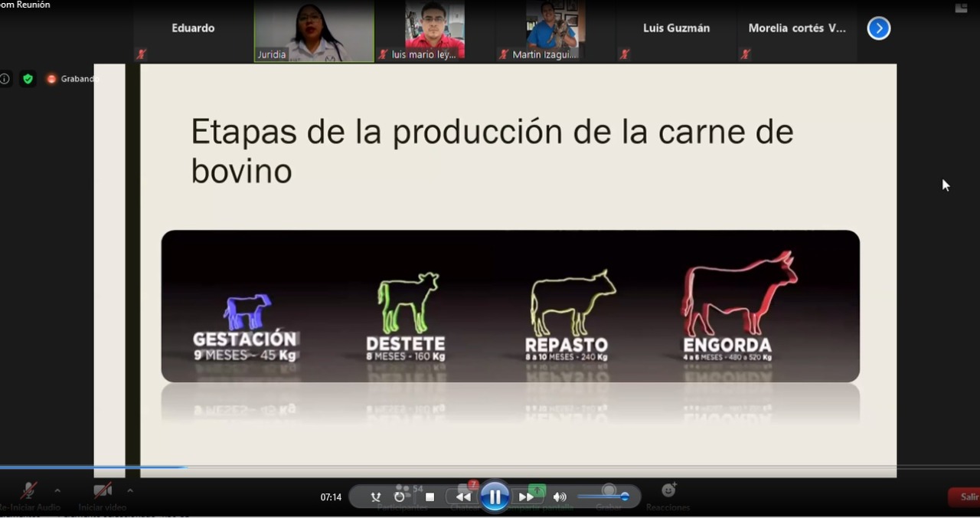Pause the video with the center button

click(495, 497)
